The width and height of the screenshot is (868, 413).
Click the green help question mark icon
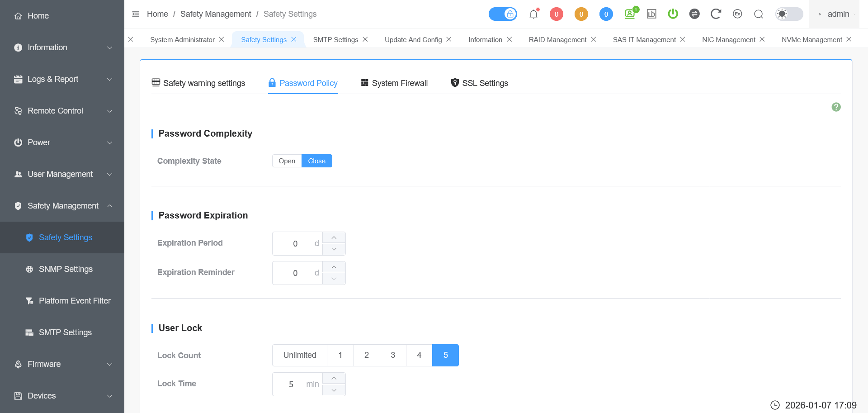(836, 107)
